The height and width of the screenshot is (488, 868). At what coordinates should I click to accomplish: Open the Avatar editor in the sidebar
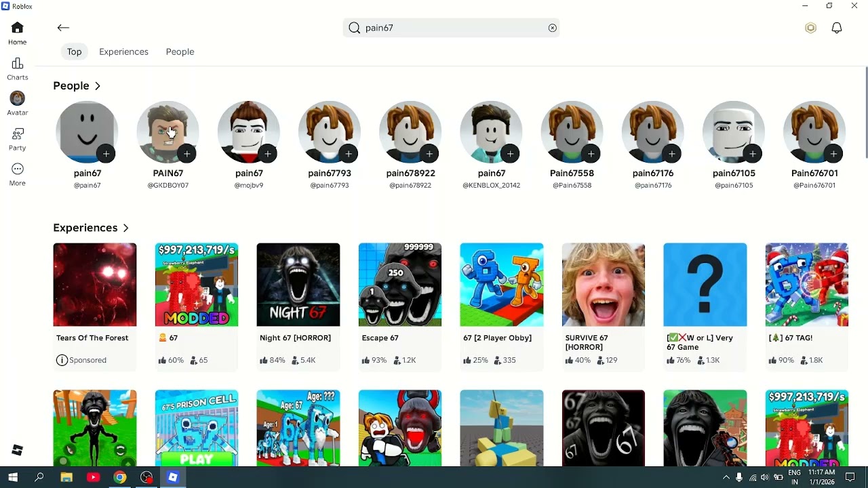[18, 104]
